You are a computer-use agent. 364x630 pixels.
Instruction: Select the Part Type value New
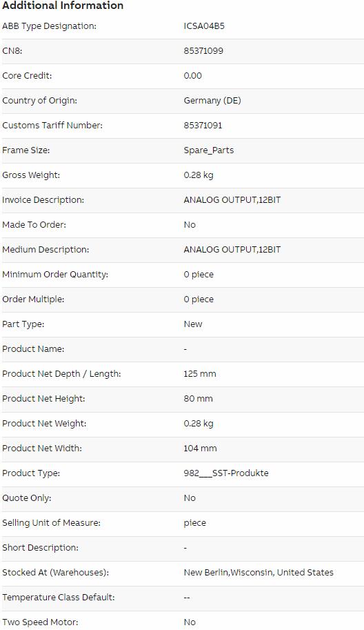pyautogui.click(x=193, y=324)
